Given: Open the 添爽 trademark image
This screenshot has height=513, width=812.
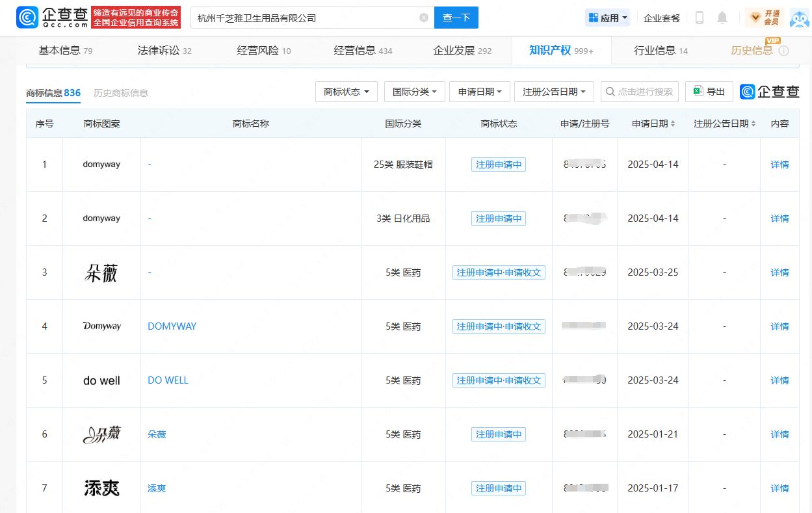Looking at the screenshot, I should pyautogui.click(x=101, y=488).
